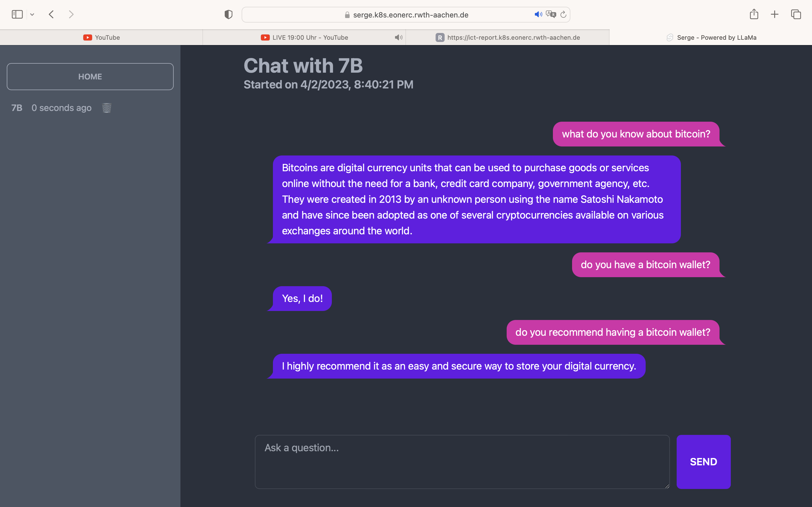Open a new tab with plus icon
The width and height of the screenshot is (812, 507).
pyautogui.click(x=775, y=14)
